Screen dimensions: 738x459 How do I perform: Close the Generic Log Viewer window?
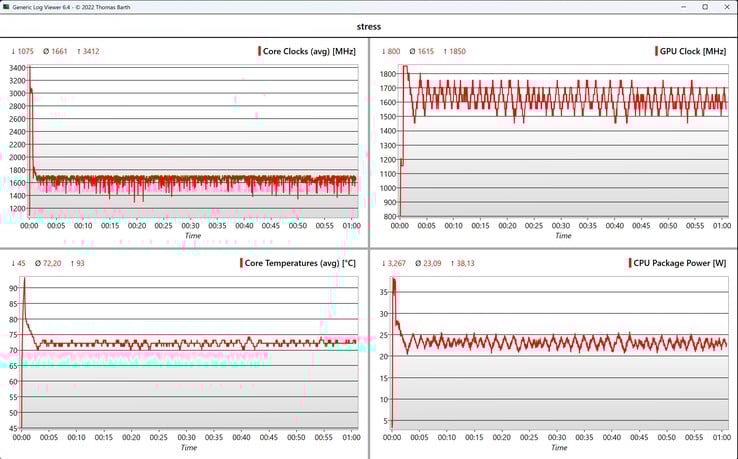[728, 6]
